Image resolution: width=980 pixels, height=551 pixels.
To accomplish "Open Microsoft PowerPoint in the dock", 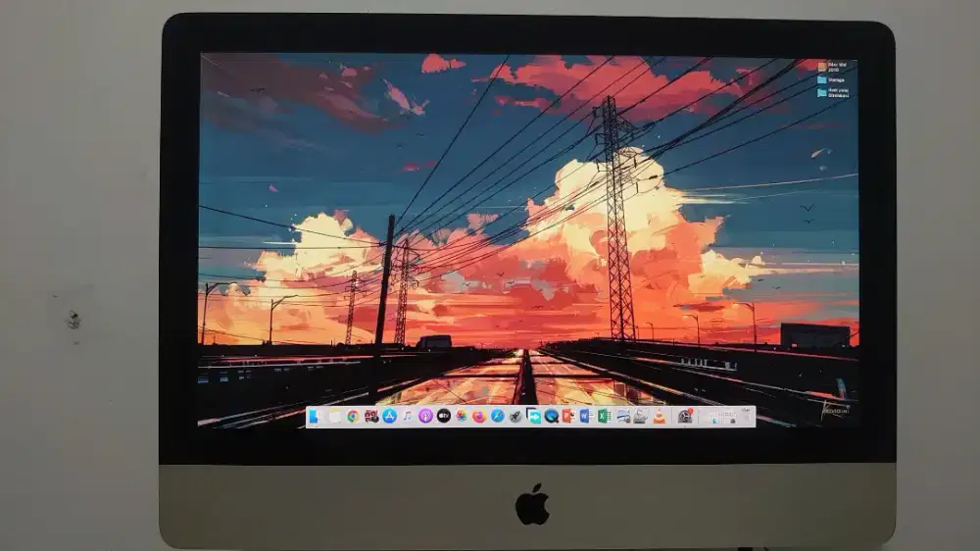I will (x=568, y=416).
